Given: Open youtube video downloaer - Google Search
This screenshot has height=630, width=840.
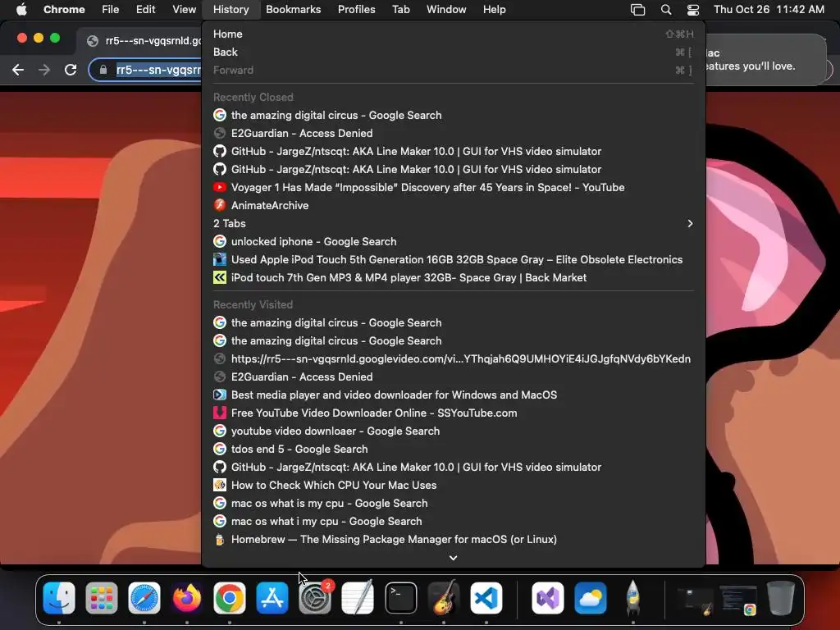Looking at the screenshot, I should click(453, 431).
